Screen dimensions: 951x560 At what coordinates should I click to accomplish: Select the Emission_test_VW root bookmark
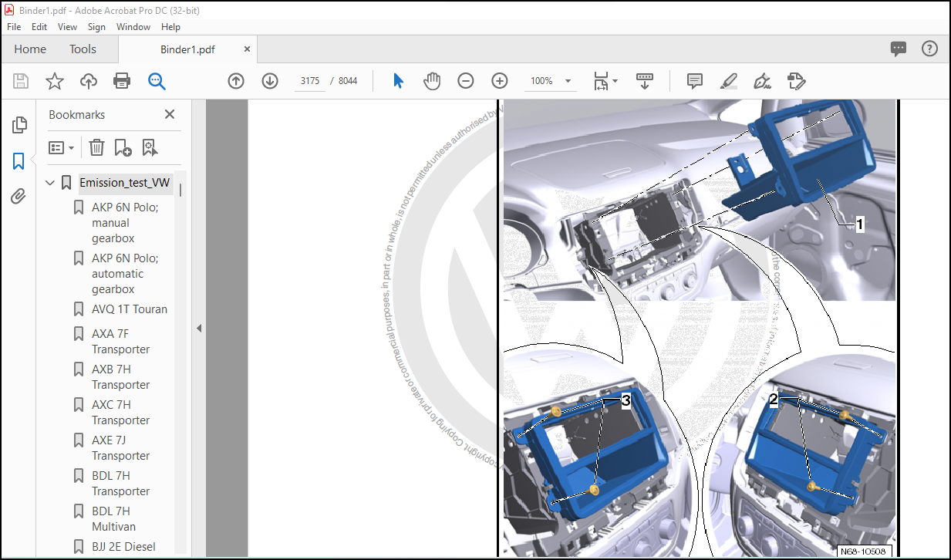(x=124, y=183)
